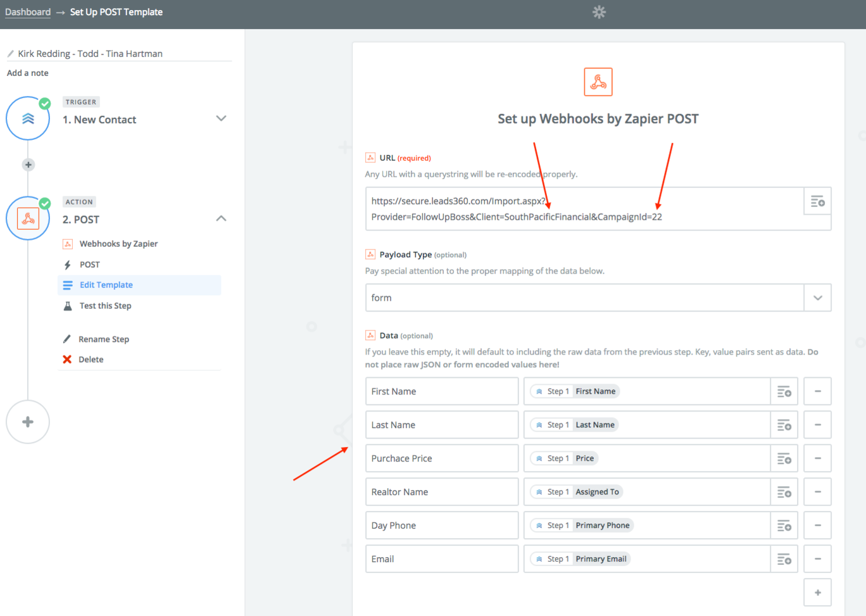The image size is (866, 616).
Task: Click the webhook icon above the setup heading
Action: 598,82
